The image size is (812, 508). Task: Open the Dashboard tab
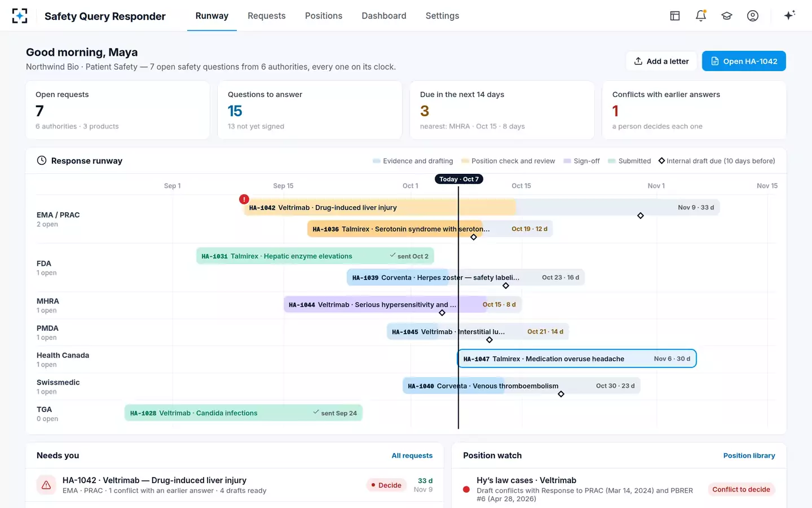[x=384, y=16]
